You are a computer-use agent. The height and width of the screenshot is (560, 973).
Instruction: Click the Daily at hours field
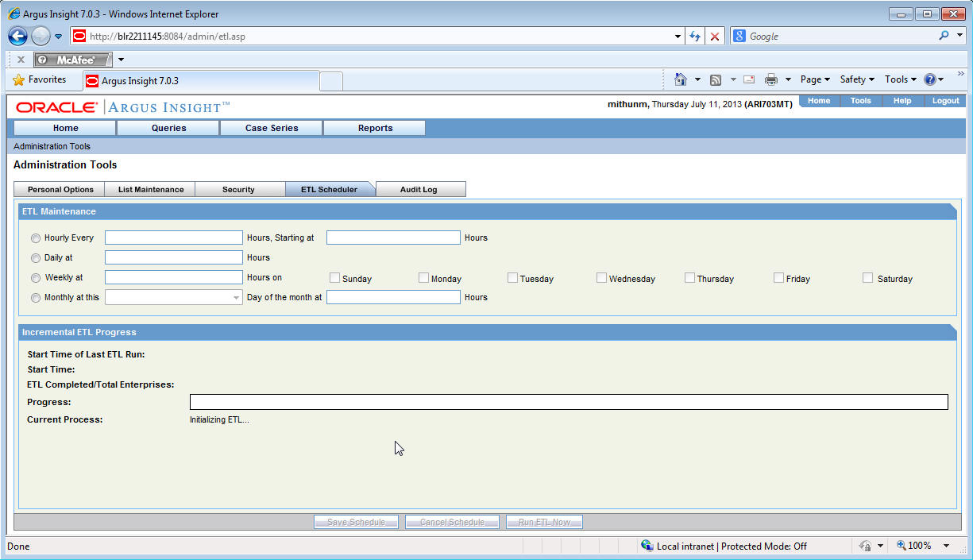pos(173,257)
